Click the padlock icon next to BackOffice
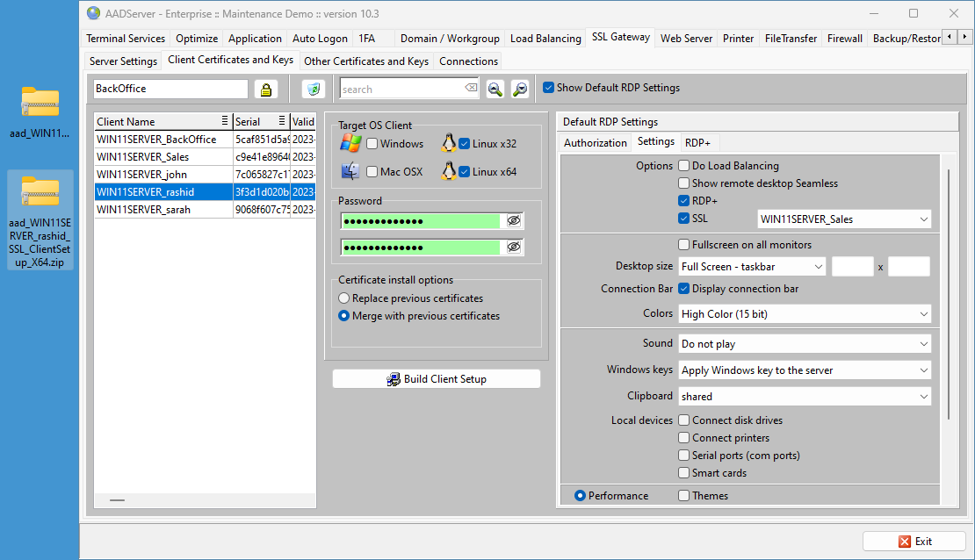 coord(265,89)
